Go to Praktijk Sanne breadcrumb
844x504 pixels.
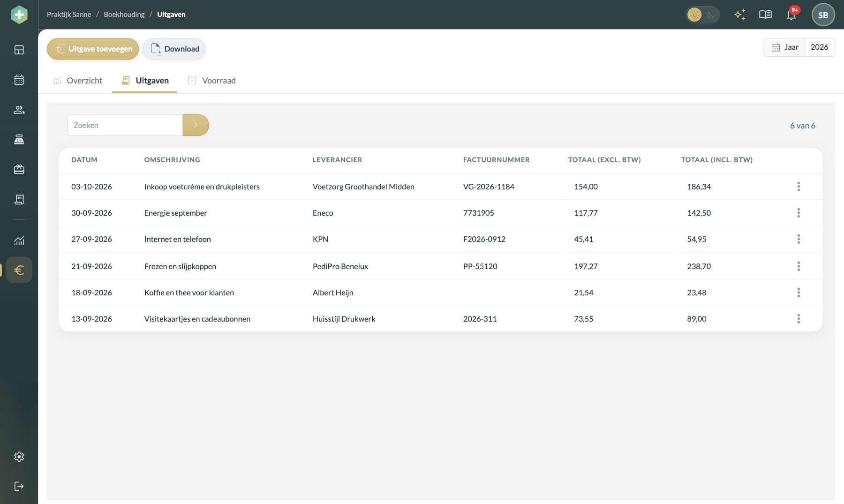(x=69, y=15)
